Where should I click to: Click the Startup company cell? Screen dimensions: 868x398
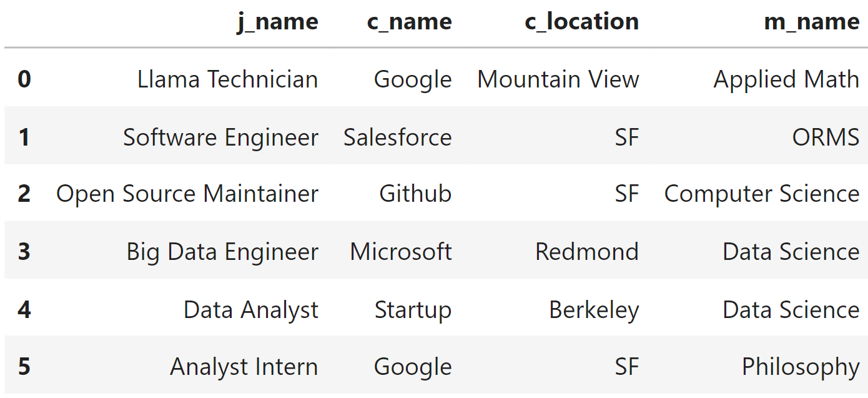tap(413, 310)
